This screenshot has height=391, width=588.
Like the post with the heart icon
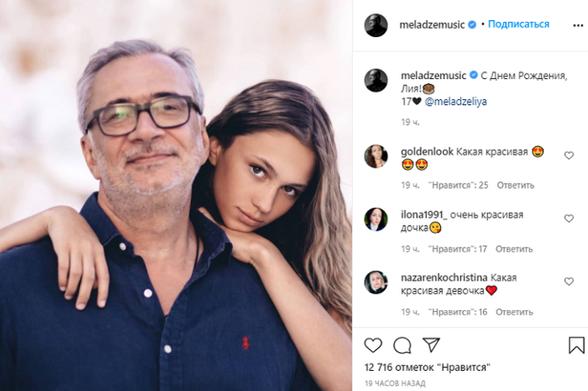(373, 346)
